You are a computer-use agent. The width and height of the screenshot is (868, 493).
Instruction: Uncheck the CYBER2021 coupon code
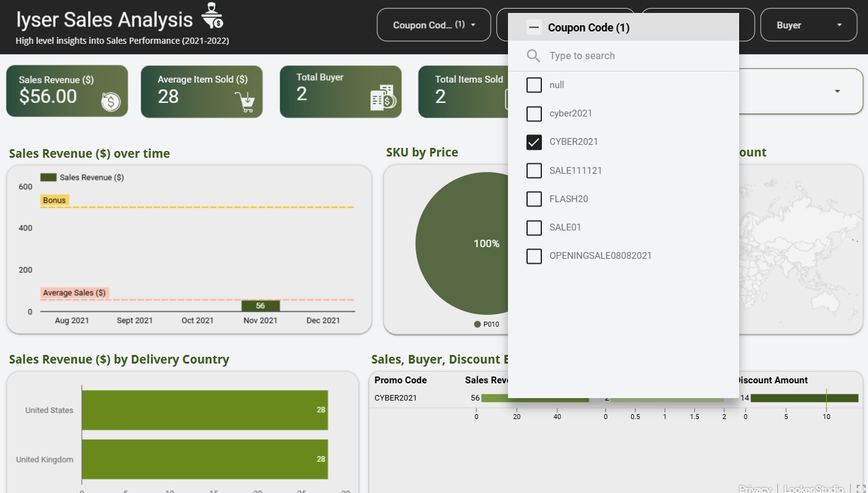tap(534, 142)
